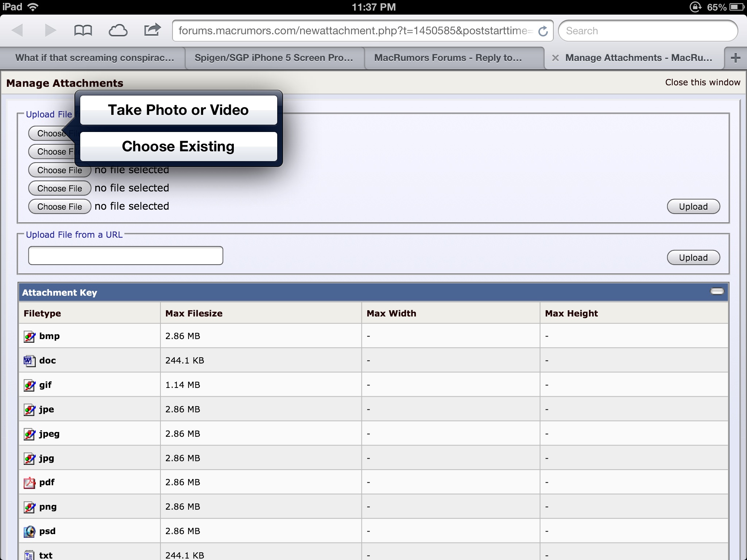Click the pdf filetype icon

(x=30, y=483)
